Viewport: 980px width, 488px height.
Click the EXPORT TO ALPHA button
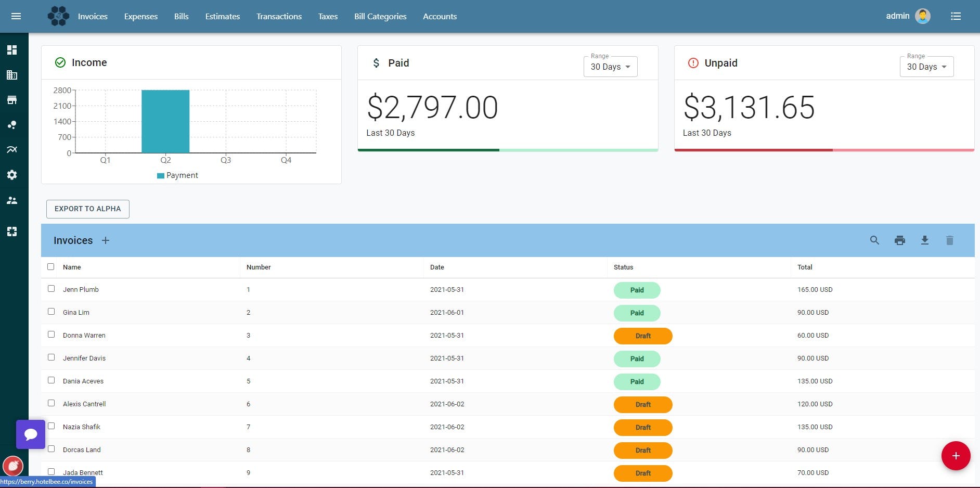click(x=87, y=209)
